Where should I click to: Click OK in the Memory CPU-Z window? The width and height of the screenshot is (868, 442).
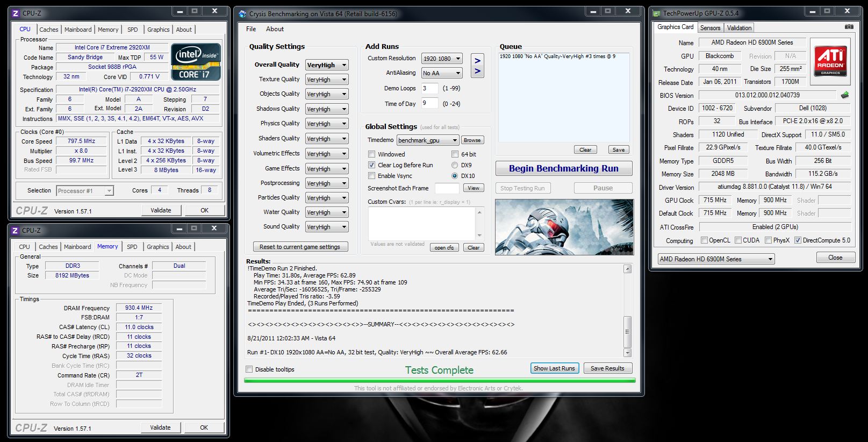pos(204,427)
